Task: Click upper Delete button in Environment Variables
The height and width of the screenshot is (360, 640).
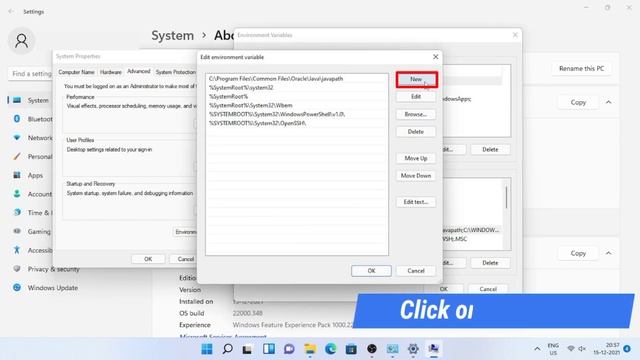Action: [490, 149]
